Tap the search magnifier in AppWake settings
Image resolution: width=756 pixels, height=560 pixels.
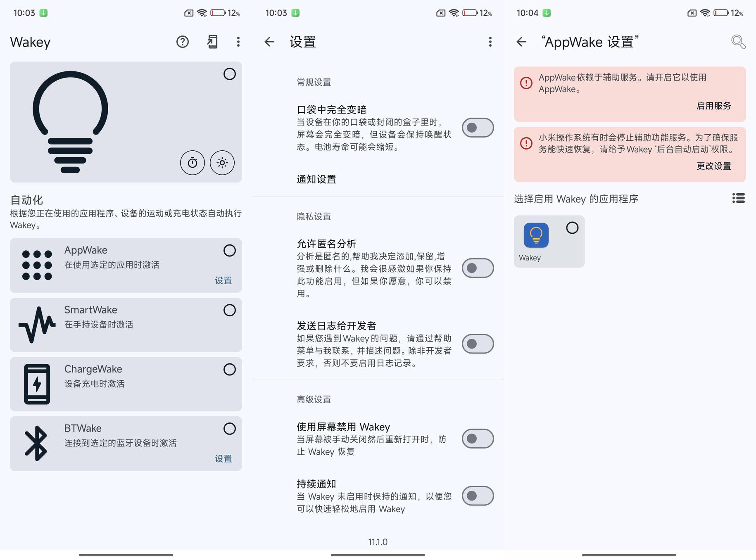738,42
